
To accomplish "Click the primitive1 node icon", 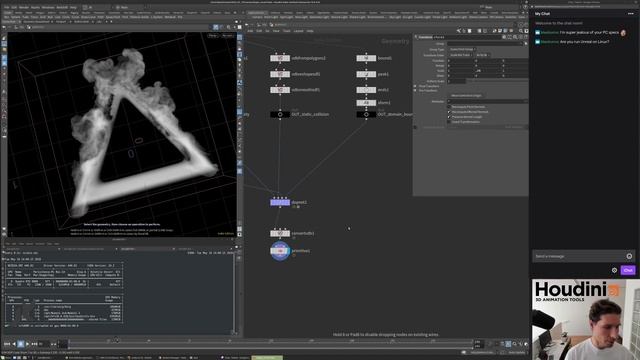I will tap(280, 251).
